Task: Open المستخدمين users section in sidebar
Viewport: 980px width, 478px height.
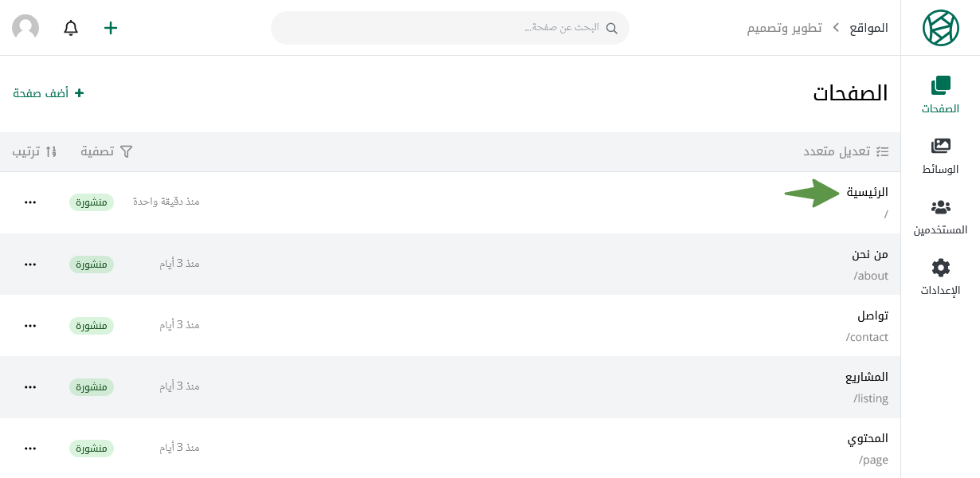Action: coord(940,217)
